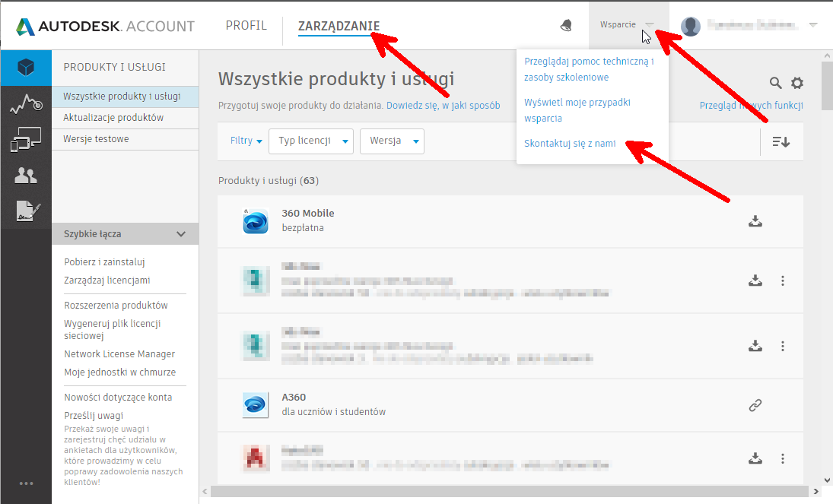Screen dimensions: 833x504
Task: Click Wygeneruj plik licencji sieciowej link
Action: point(112,329)
